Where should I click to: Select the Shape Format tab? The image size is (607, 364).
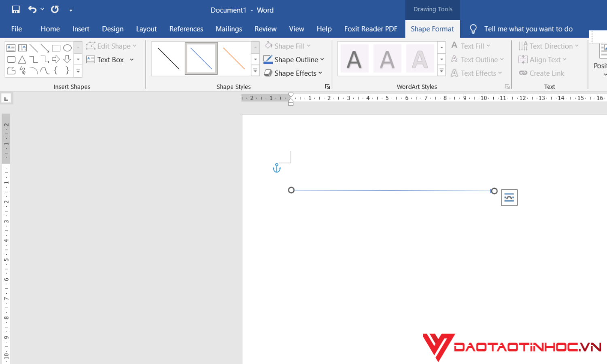pos(432,29)
